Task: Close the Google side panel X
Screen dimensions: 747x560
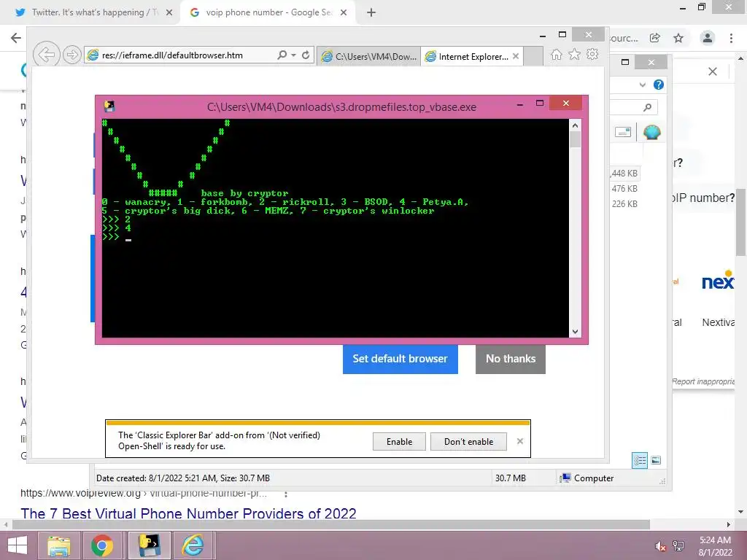Action: (713, 71)
